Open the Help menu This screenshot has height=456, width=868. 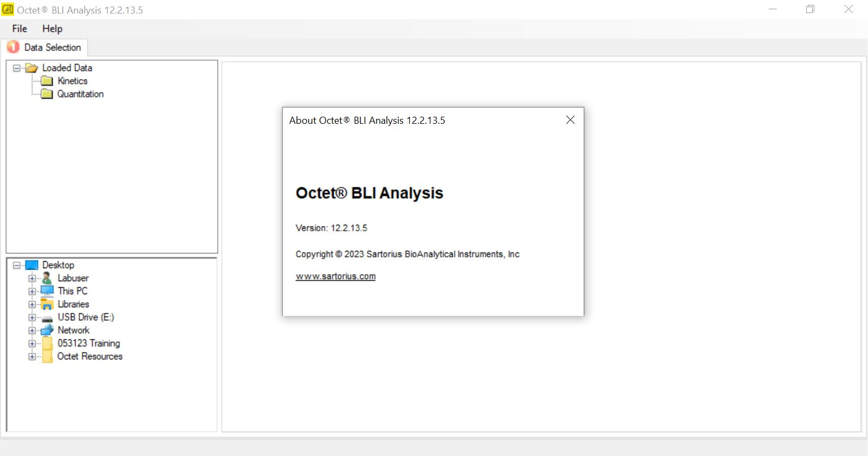coord(52,29)
